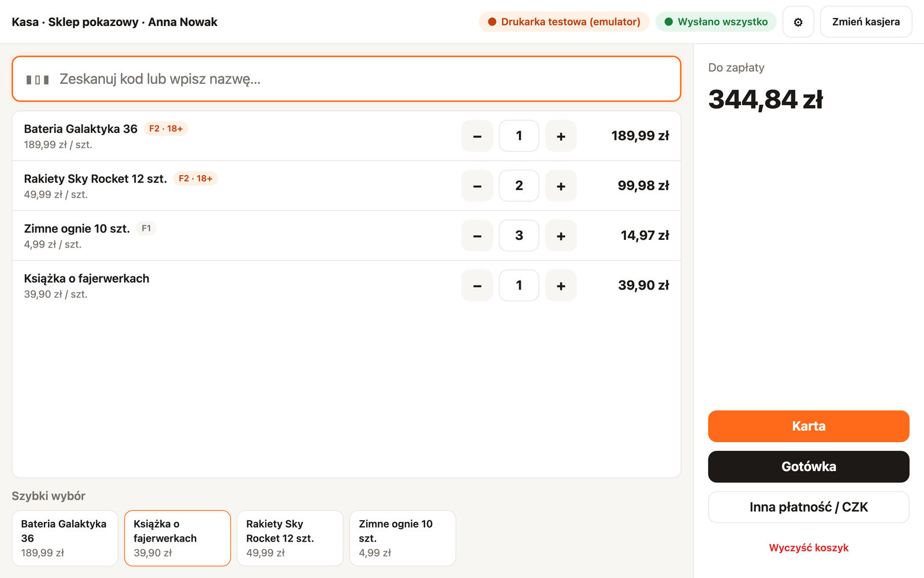Click line total 39,90 zł in cart row

[x=643, y=285]
